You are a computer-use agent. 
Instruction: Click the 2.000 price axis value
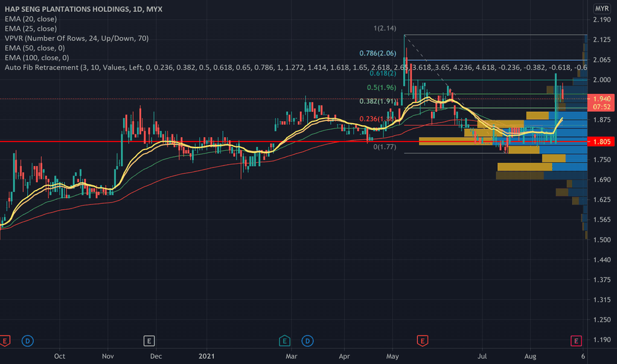pos(602,80)
